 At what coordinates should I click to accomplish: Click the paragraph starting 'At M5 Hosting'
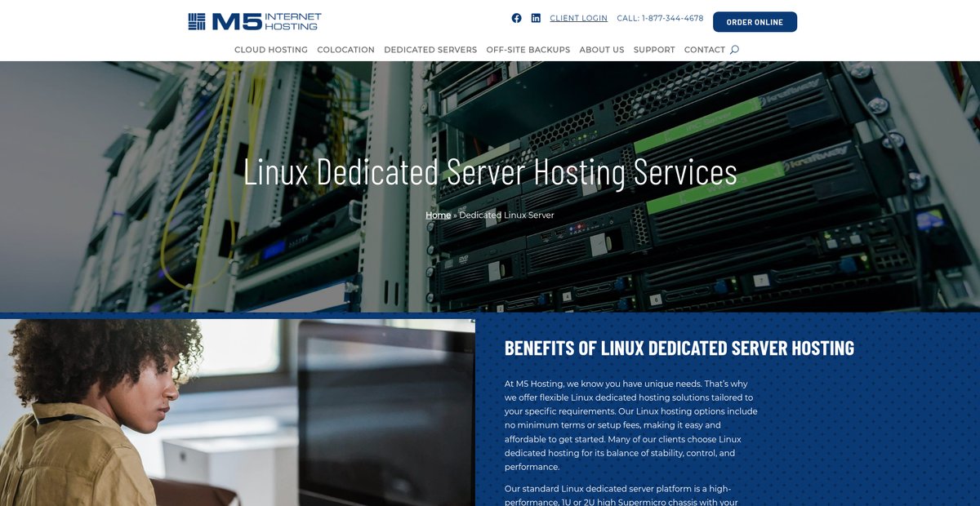tap(631, 425)
